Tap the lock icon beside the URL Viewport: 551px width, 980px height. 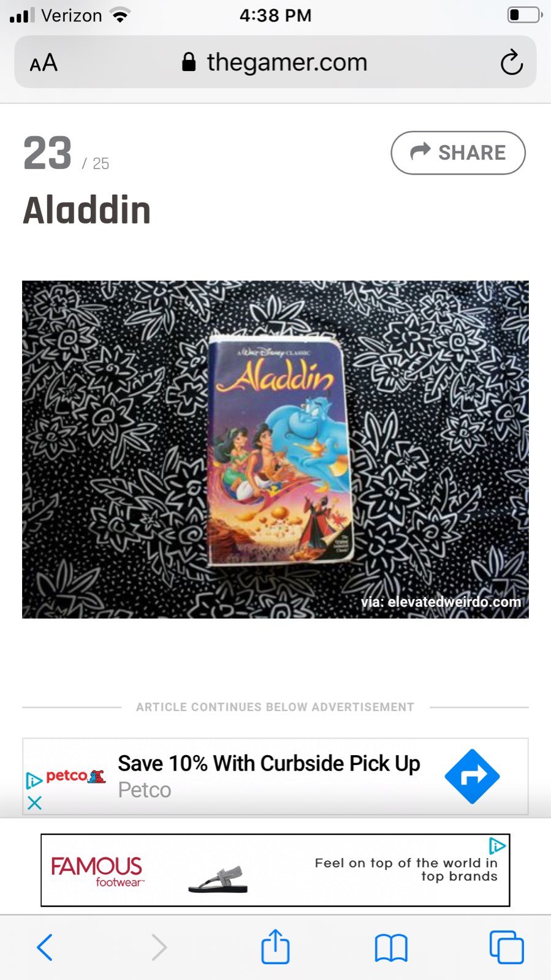click(x=189, y=62)
